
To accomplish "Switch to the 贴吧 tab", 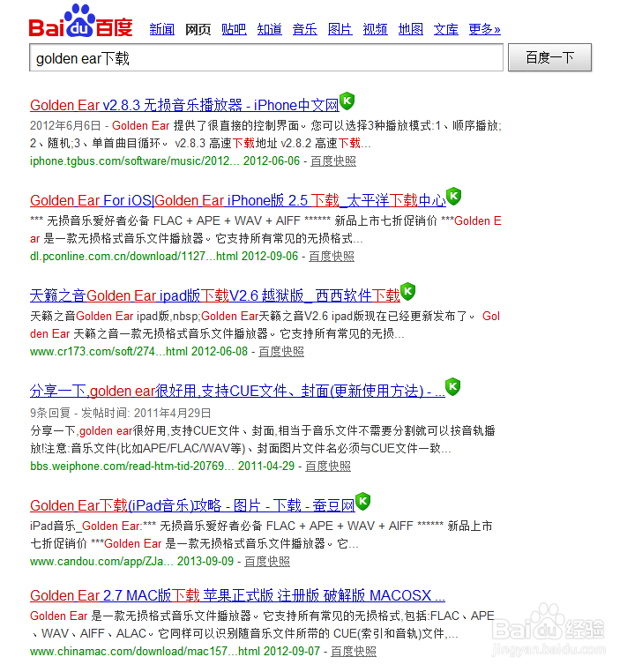I will coord(234,29).
